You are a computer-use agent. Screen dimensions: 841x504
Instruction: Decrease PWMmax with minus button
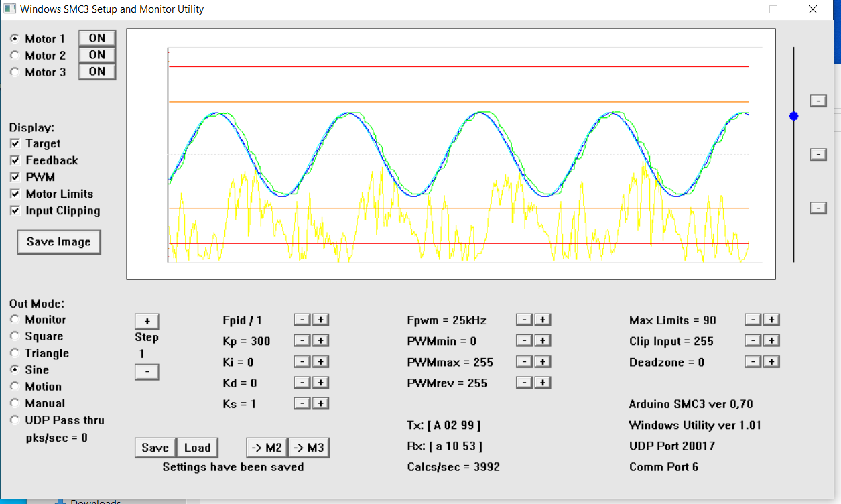click(x=524, y=362)
